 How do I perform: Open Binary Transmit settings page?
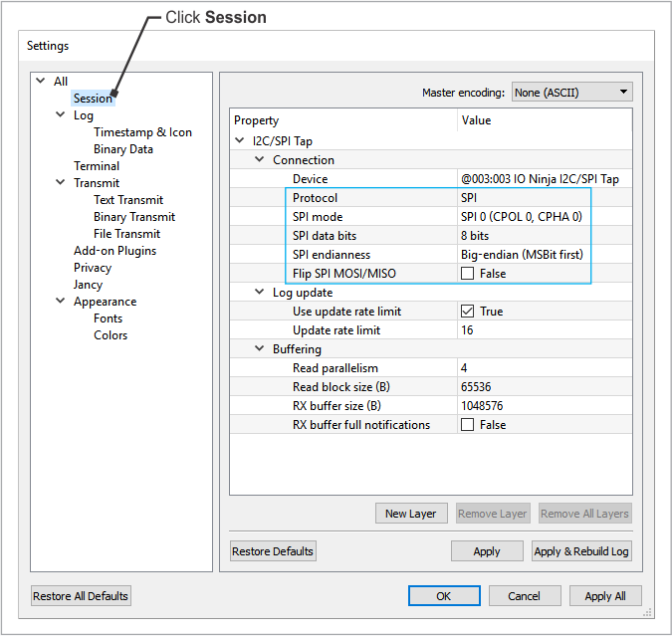point(134,217)
